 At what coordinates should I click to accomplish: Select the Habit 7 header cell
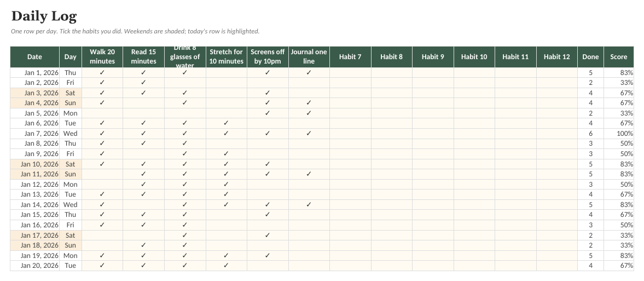350,57
